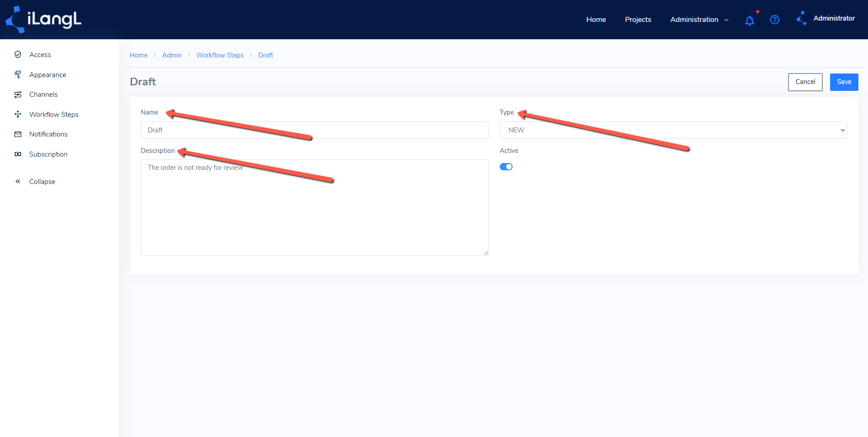
Task: Click the Appearance paint roller icon
Action: 18,74
